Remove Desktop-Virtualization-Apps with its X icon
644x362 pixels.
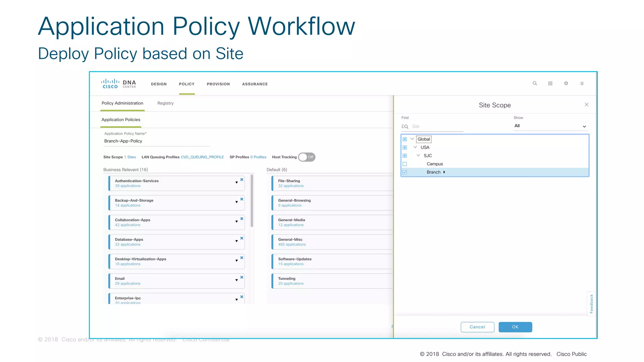tap(242, 258)
